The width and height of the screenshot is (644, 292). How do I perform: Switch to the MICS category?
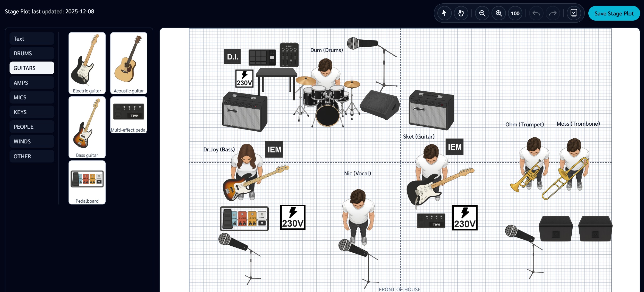coord(32,97)
